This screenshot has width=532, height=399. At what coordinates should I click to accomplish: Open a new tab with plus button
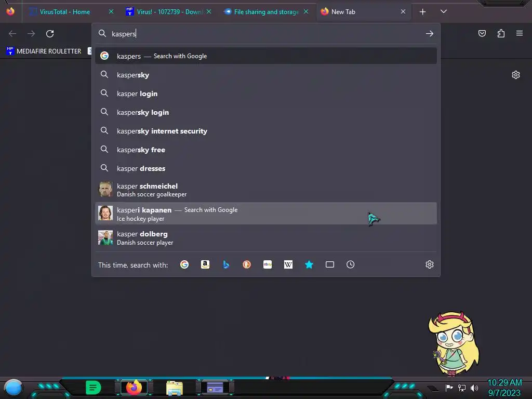(x=423, y=12)
